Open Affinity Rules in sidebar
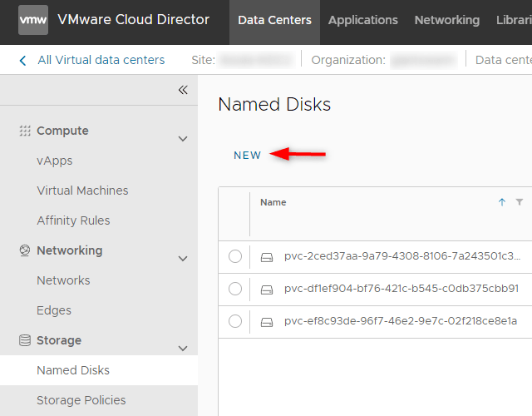The image size is (532, 416). tap(73, 220)
